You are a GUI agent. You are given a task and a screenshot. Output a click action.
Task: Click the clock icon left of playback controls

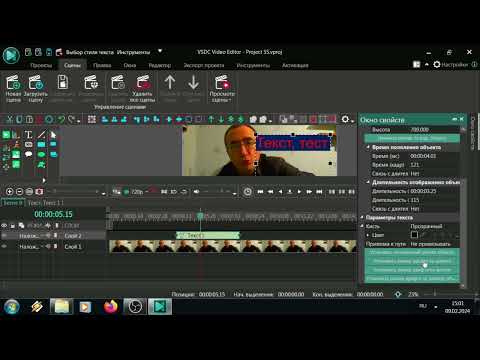247,192
